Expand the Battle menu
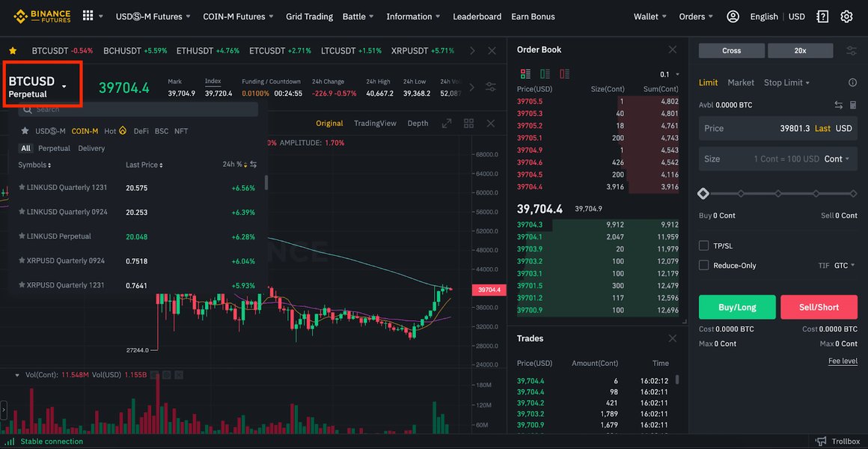 pyautogui.click(x=358, y=16)
